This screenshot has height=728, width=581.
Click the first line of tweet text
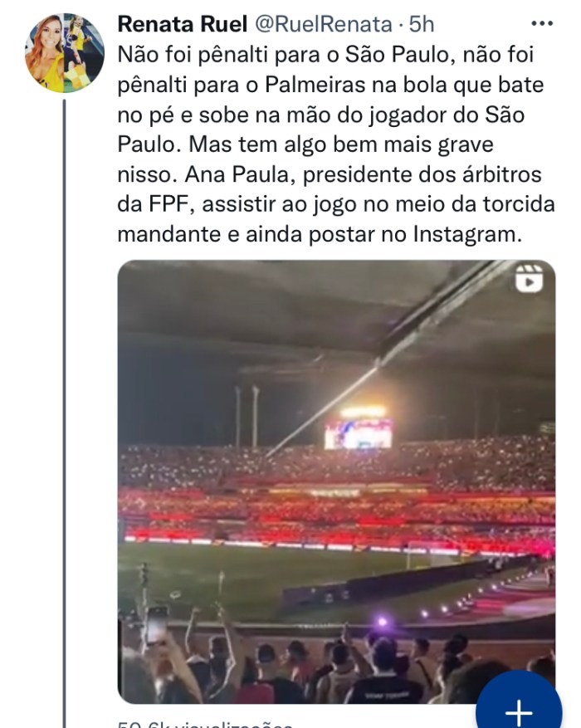[x=327, y=54]
